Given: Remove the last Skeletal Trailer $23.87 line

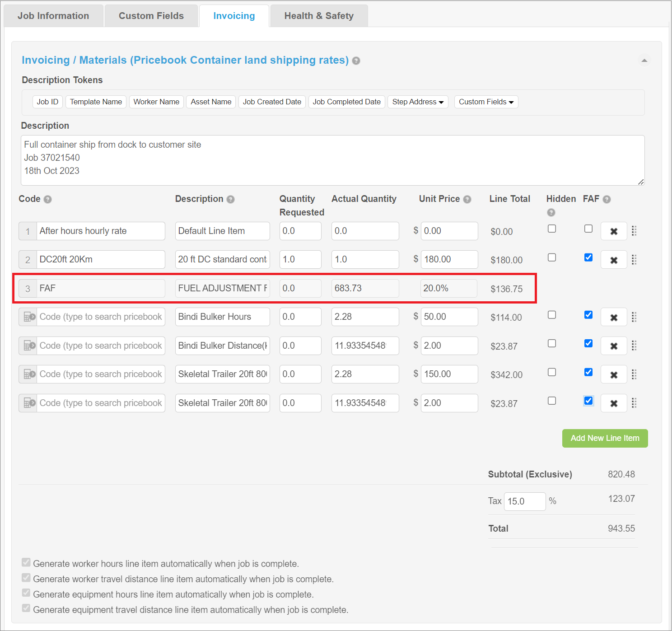Looking at the screenshot, I should tap(614, 403).
